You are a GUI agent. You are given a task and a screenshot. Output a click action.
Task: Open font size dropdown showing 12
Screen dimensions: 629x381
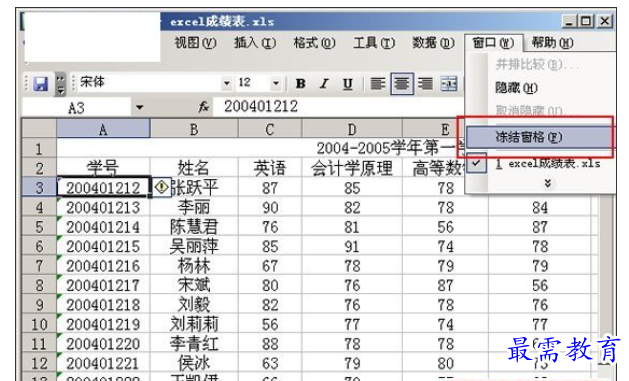pyautogui.click(x=276, y=83)
